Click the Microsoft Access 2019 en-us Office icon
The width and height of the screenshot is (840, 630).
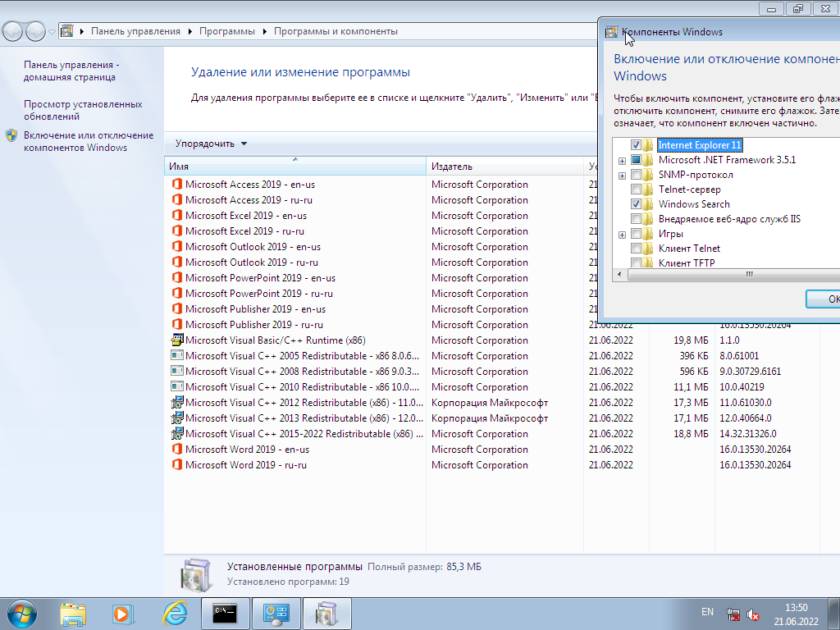(177, 185)
